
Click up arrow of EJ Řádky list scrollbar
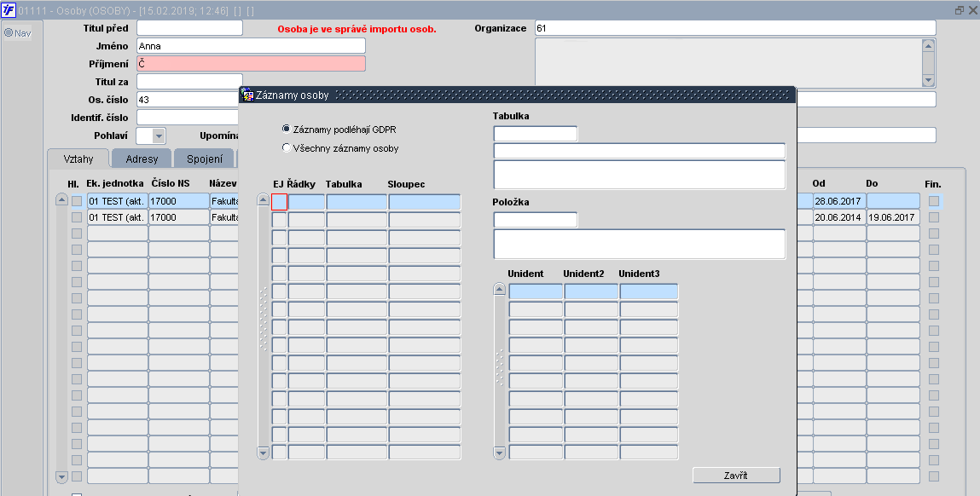point(264,200)
